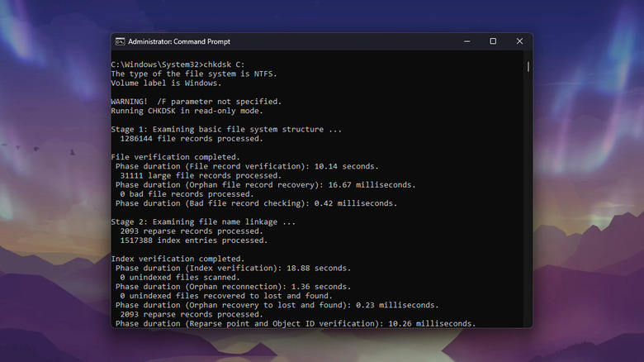
Task: Click the vertical scrollbar thumb
Action: point(528,66)
